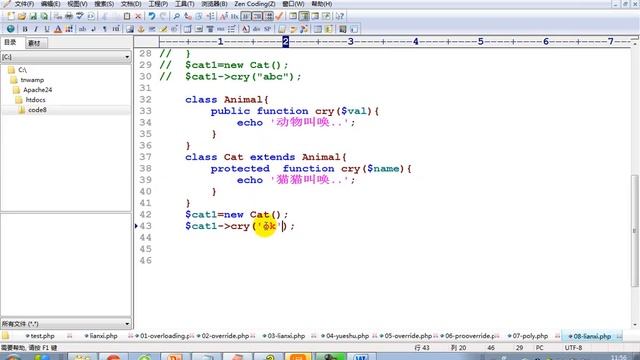Switch to the 素材 panel tab
The image size is (640, 360).
[x=36, y=43]
